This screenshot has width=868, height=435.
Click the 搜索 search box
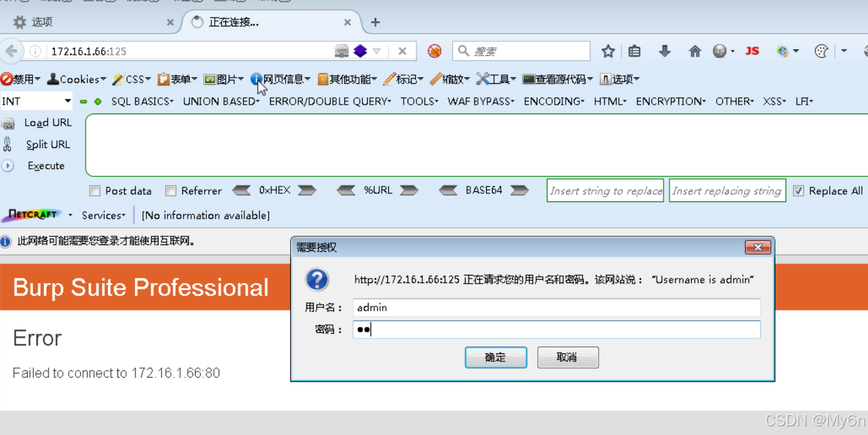[521, 51]
